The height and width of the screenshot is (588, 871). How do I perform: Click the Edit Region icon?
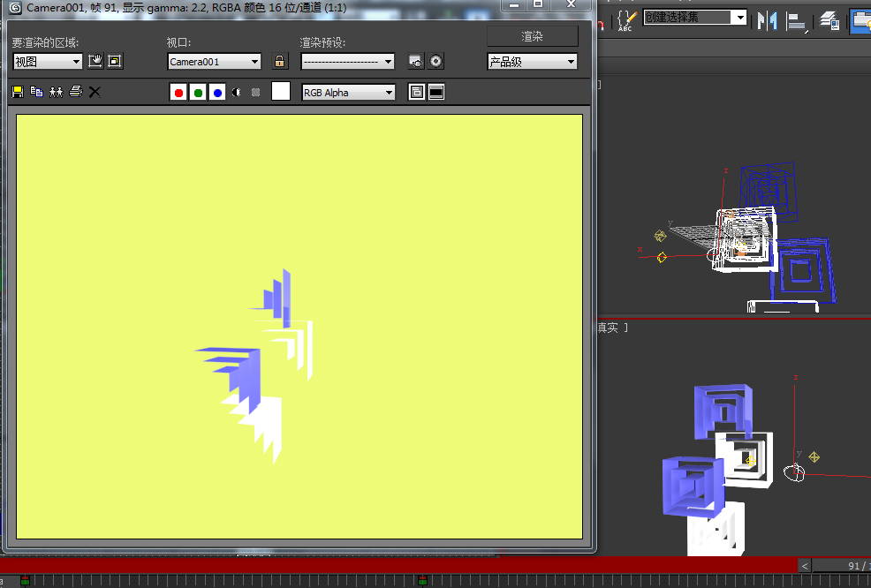95,62
